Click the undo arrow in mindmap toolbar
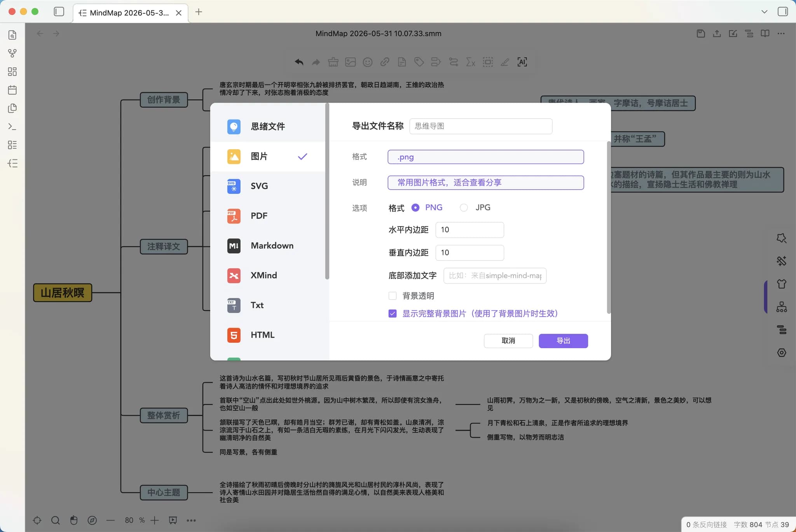The height and width of the screenshot is (532, 796). click(299, 62)
